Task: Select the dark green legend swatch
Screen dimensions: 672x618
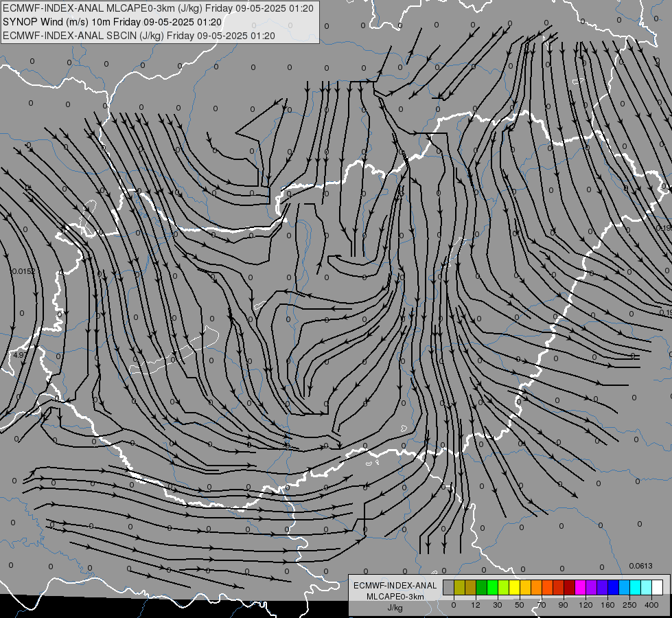Action: tap(482, 587)
